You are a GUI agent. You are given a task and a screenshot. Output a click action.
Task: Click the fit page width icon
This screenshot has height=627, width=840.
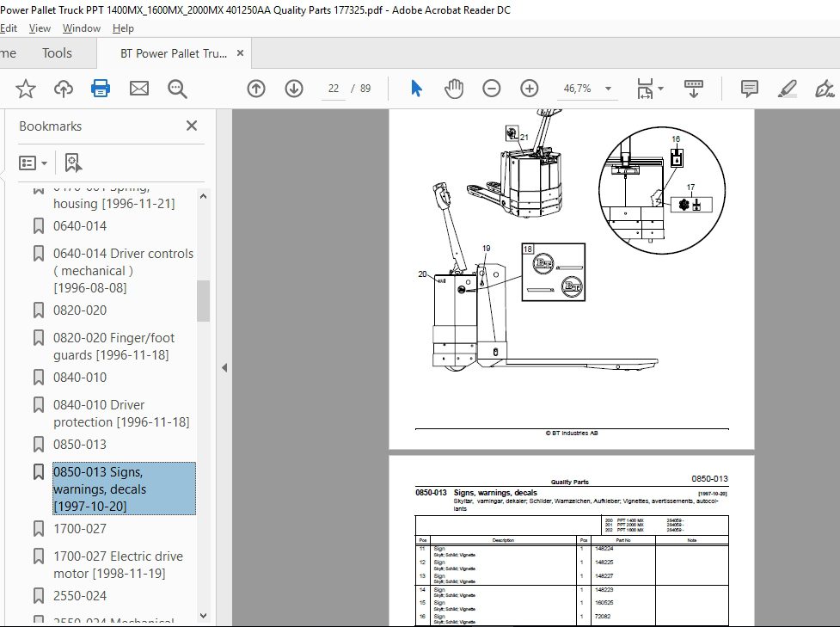pos(645,89)
